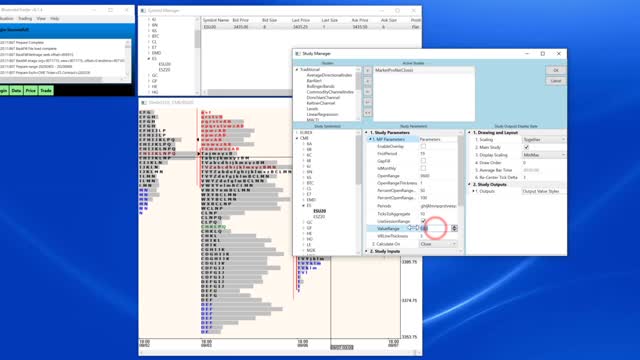Click the green Data button
This screenshot has height=360, width=640.
pyautogui.click(x=16, y=91)
